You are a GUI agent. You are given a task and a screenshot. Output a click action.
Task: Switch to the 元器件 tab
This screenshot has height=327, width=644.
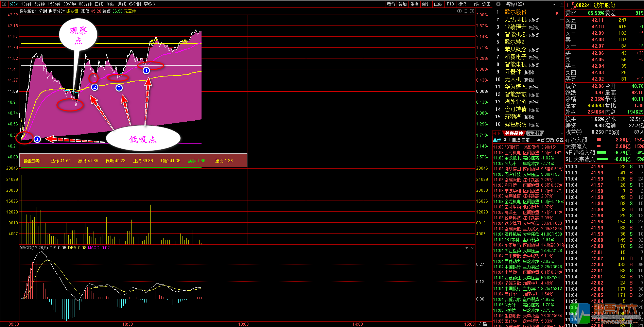point(534,133)
